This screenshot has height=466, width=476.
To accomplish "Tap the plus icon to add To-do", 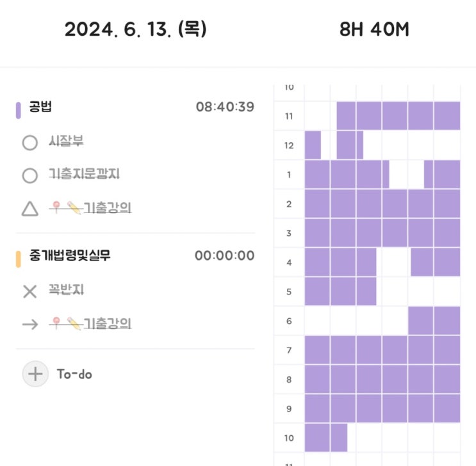I will [35, 374].
